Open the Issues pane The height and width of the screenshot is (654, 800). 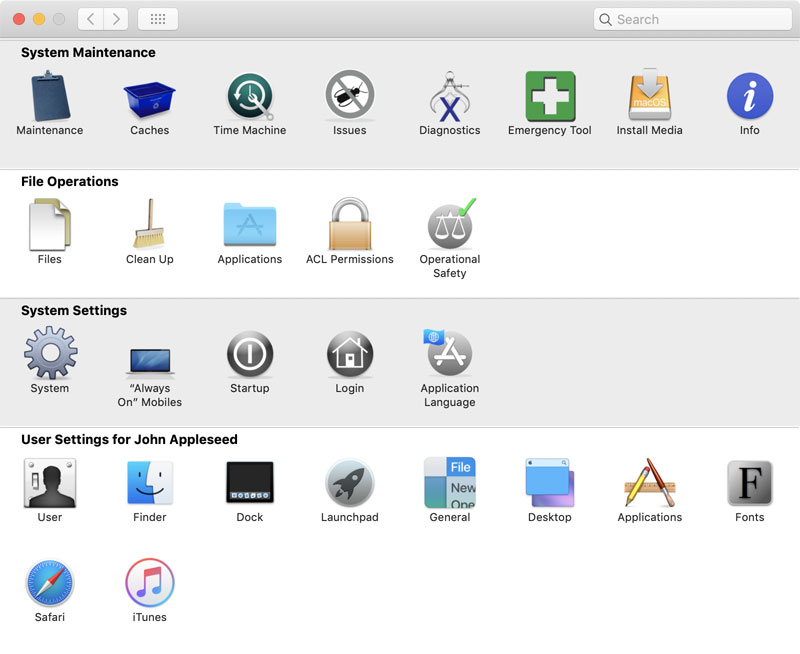[349, 97]
